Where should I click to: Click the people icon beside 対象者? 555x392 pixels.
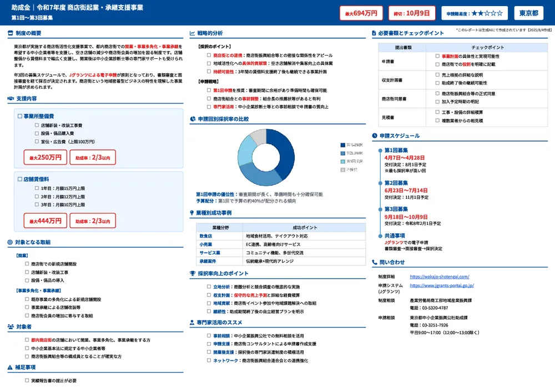click(x=11, y=326)
